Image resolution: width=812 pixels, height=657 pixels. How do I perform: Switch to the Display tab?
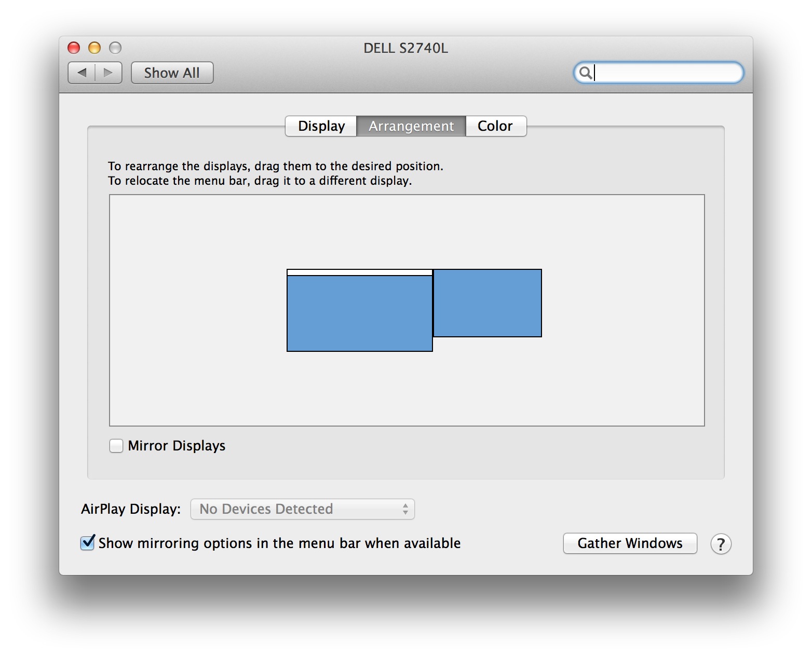321,126
